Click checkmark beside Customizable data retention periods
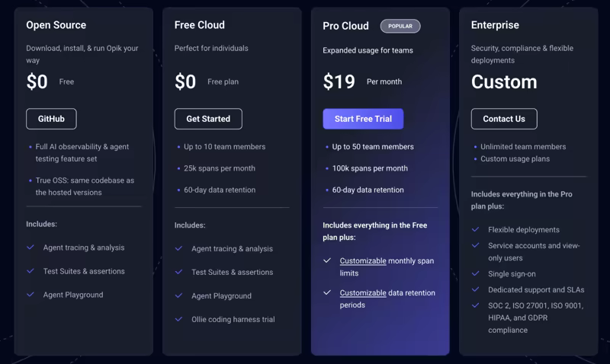The height and width of the screenshot is (364, 610). pyautogui.click(x=327, y=292)
